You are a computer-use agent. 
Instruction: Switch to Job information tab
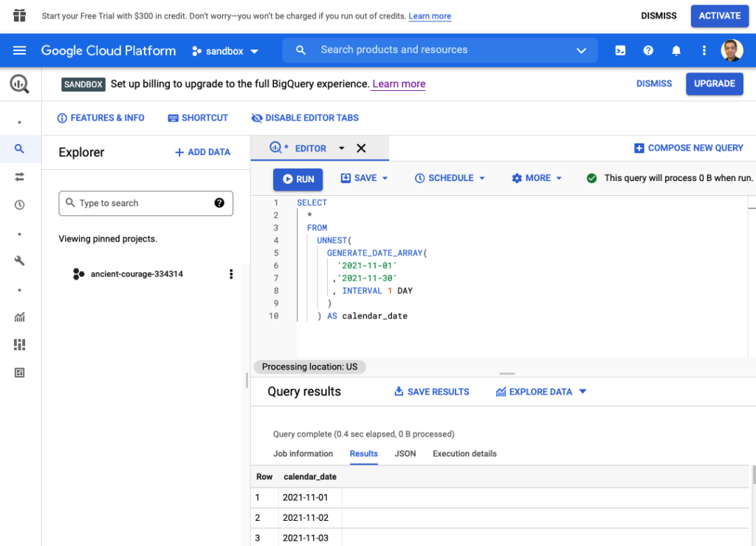point(303,454)
